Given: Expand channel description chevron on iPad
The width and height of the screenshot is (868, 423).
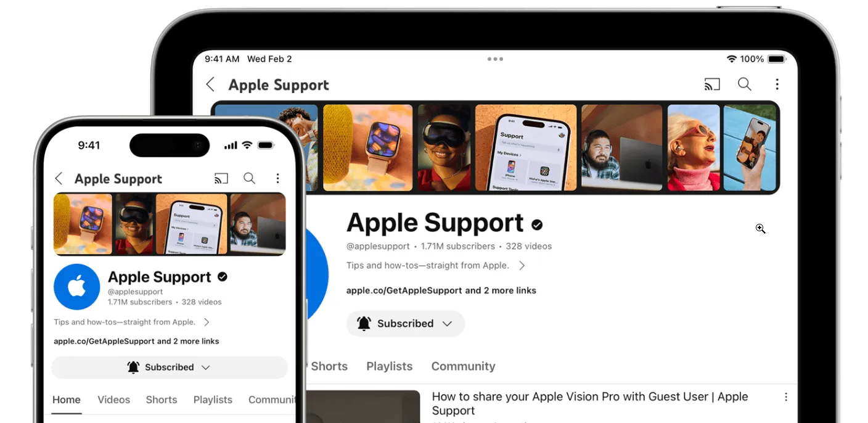Looking at the screenshot, I should pos(522,266).
